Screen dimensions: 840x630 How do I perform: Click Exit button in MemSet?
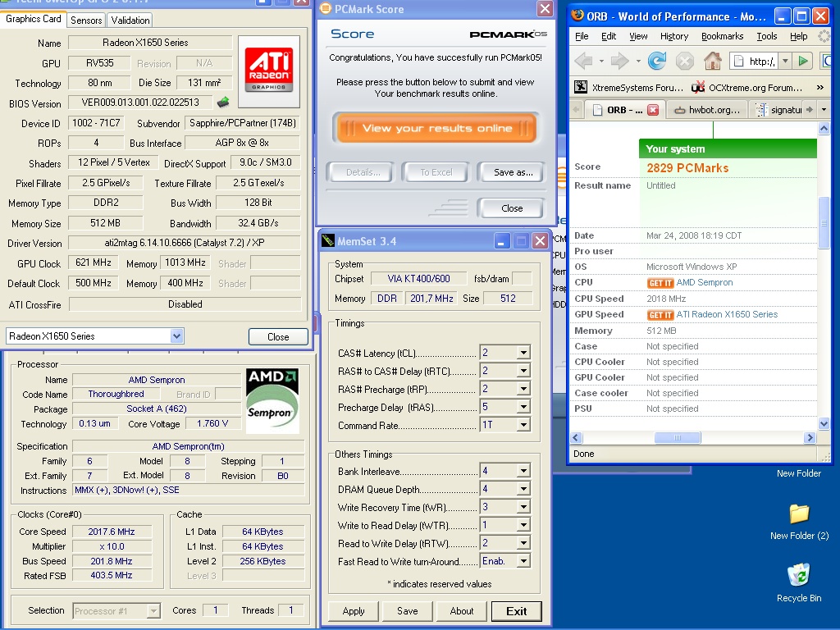[517, 610]
